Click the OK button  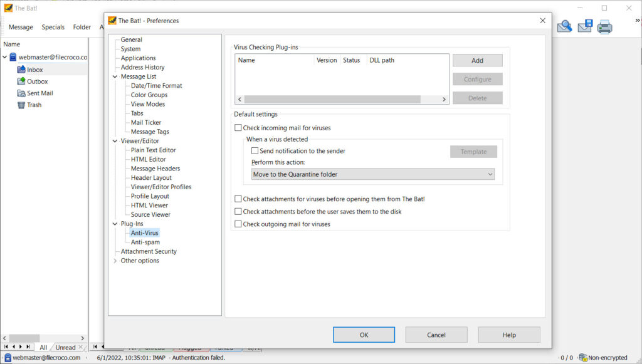[x=364, y=335]
